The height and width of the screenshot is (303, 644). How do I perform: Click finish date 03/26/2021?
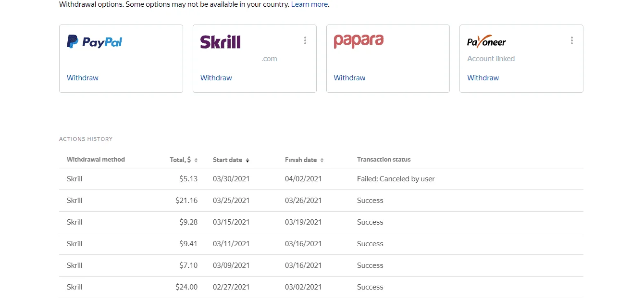(303, 201)
